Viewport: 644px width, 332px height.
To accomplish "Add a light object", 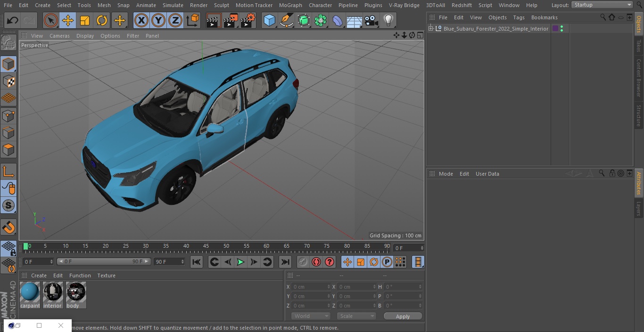I will tap(388, 20).
